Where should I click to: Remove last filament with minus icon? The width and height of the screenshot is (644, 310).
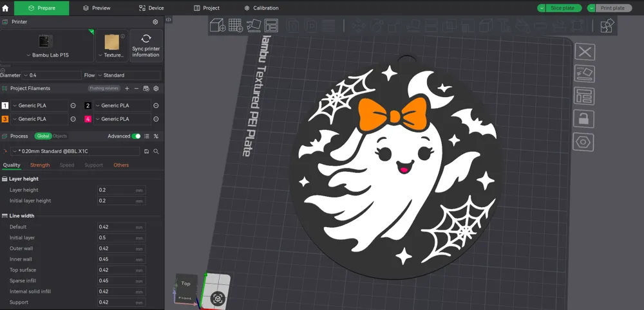(137, 88)
